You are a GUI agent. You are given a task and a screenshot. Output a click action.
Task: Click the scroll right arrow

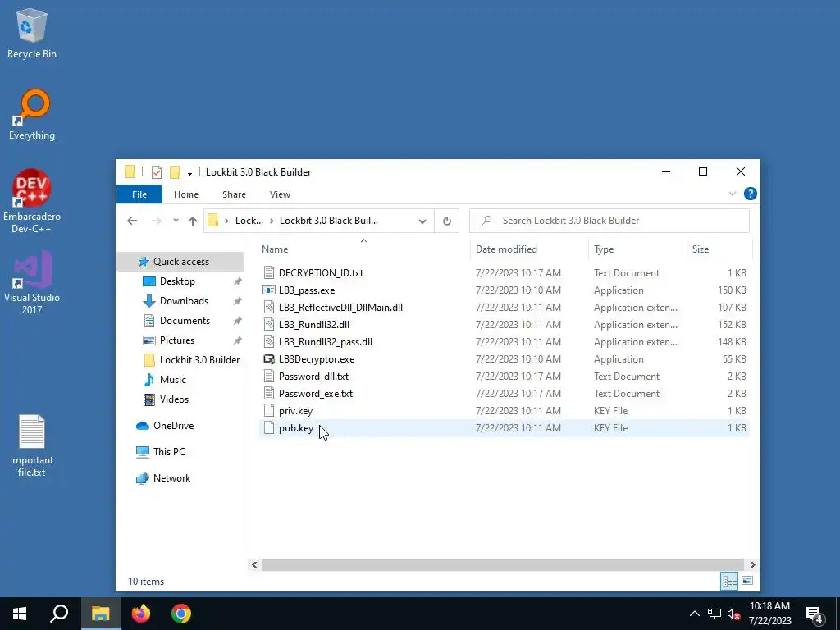[x=752, y=564]
